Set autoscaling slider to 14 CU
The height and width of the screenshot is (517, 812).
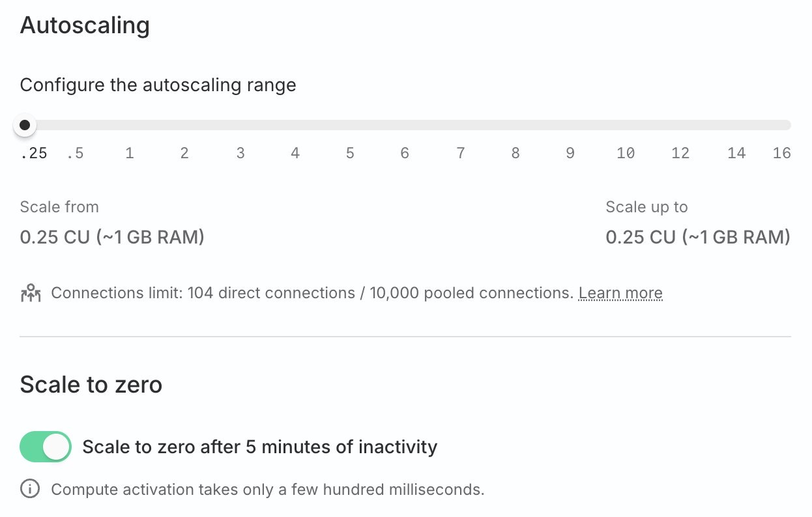[x=736, y=125]
